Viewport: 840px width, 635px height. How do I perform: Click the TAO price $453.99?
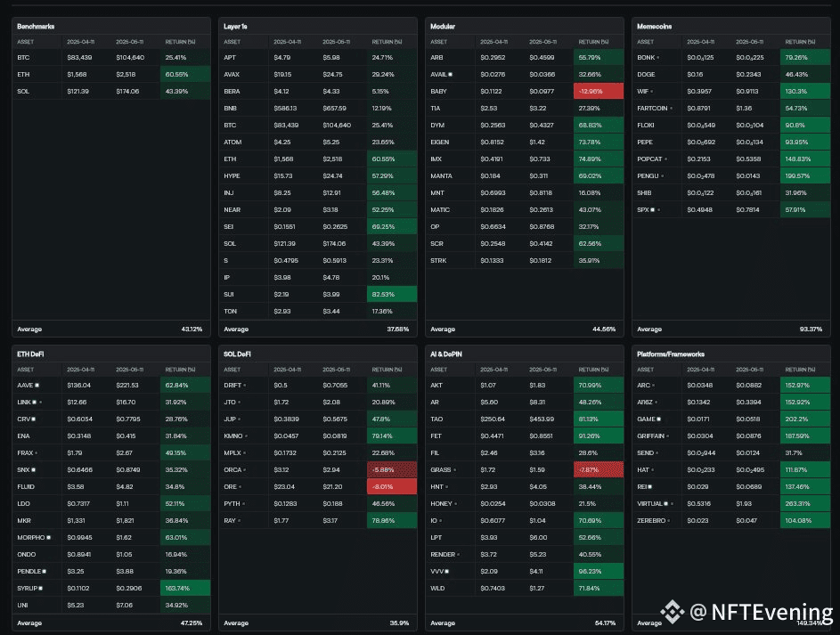(x=542, y=419)
